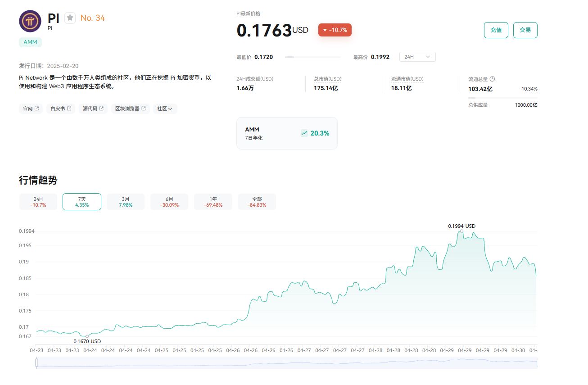Select the 全部 trend tab
Screen dimensions: 588x385
tap(257, 202)
